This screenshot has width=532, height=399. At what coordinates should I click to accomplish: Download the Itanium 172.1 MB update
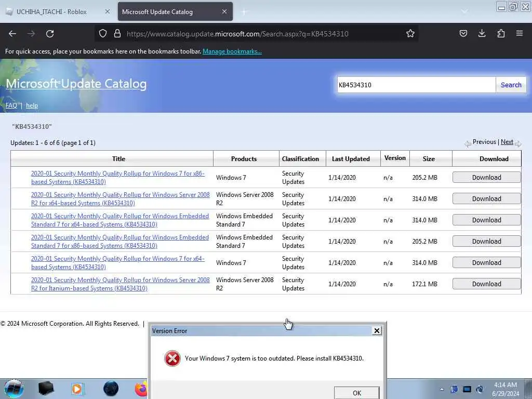click(486, 284)
